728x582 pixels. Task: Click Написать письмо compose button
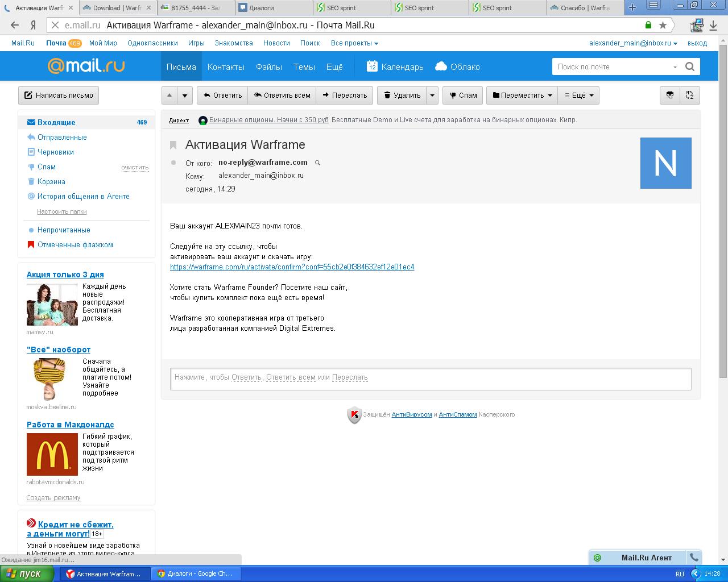tap(59, 95)
